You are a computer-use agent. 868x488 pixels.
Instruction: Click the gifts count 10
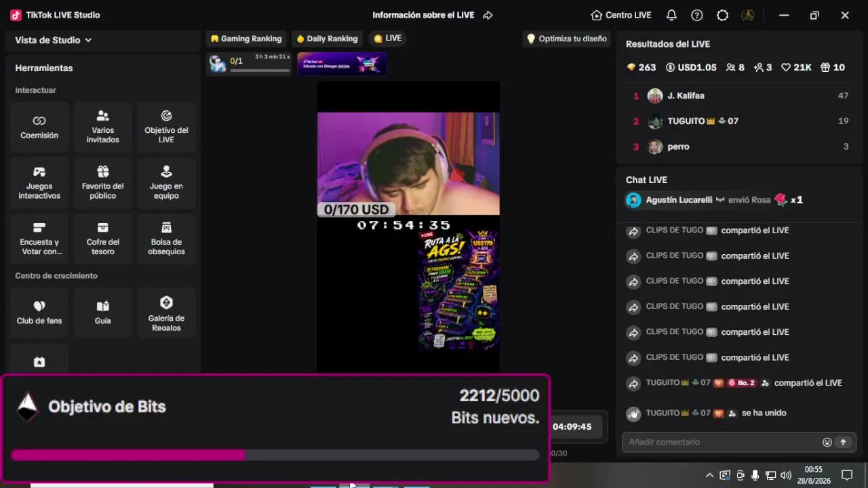click(x=833, y=67)
